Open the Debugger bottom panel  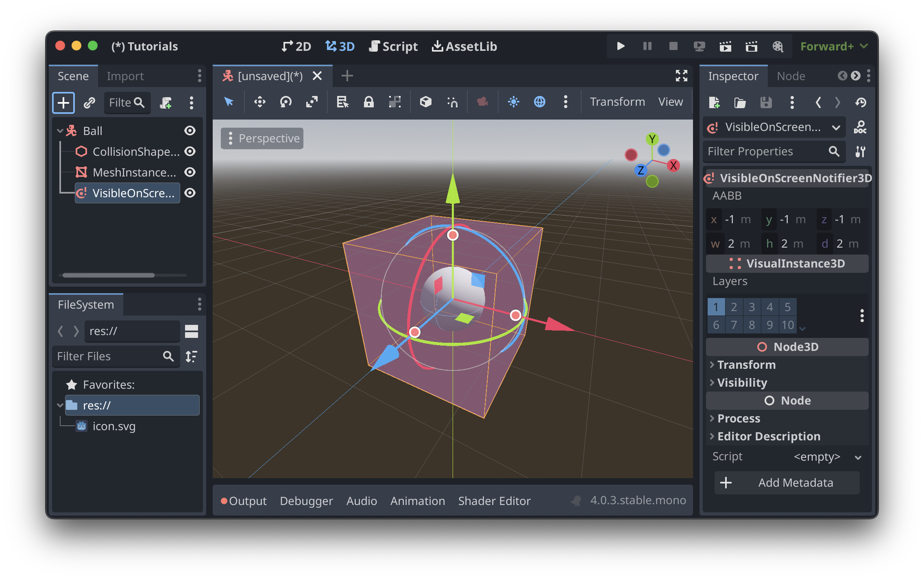click(306, 501)
